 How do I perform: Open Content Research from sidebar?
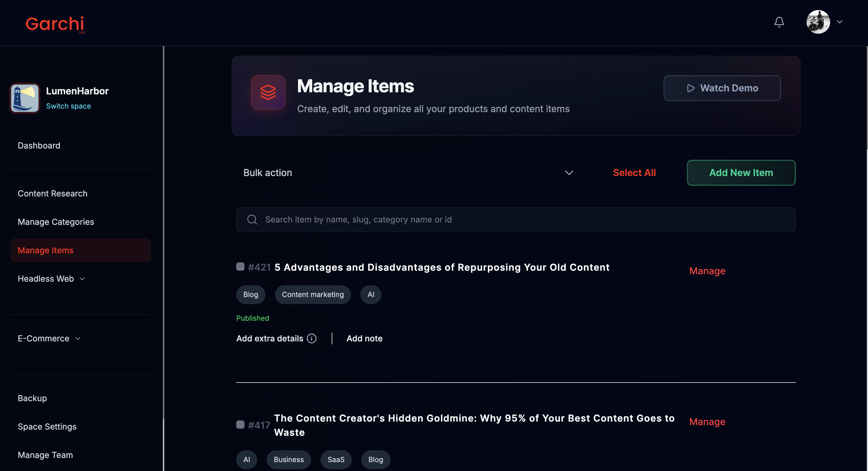[x=52, y=193]
